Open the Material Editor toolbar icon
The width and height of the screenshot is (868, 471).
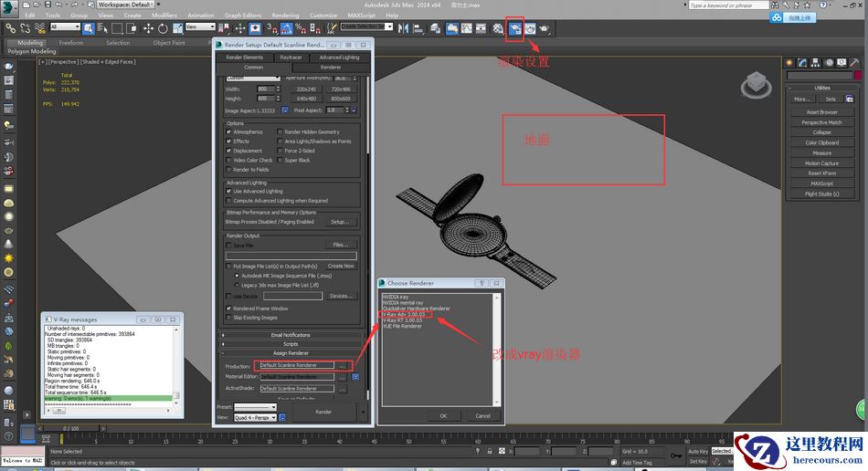pyautogui.click(x=498, y=28)
